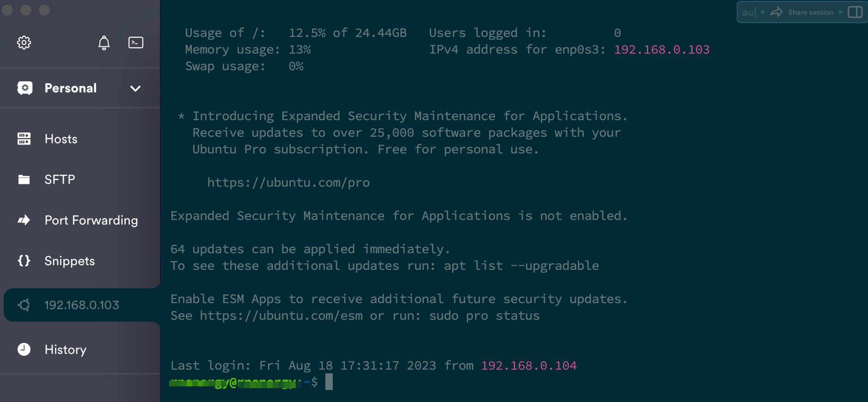
Task: Open the https://ubuntu.com/pro link
Action: pyautogui.click(x=288, y=182)
